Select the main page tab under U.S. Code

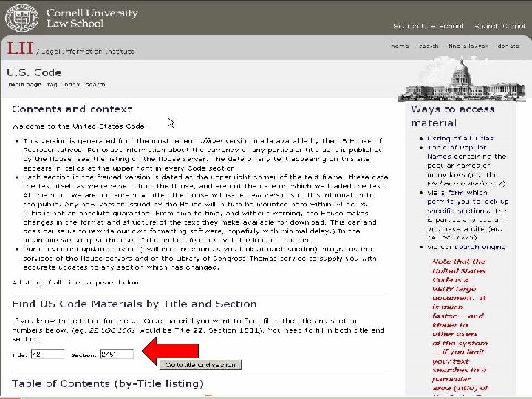25,84
